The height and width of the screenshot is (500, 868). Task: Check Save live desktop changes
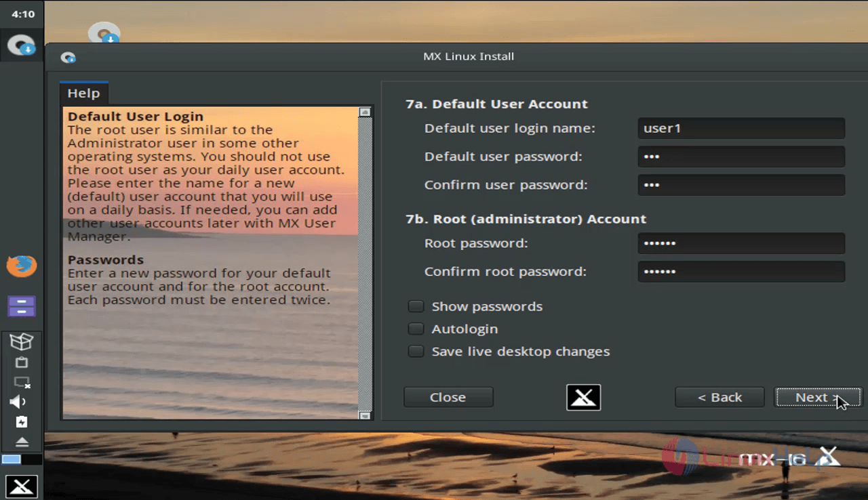[x=416, y=352]
